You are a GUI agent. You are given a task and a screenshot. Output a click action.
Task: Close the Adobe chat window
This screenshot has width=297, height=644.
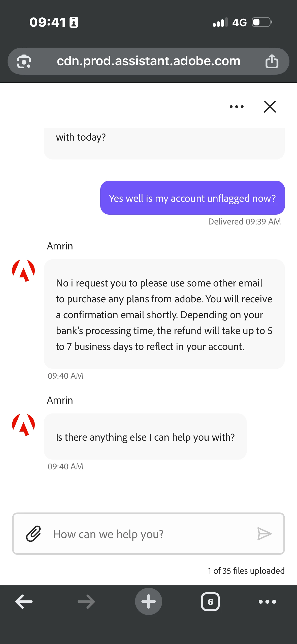pyautogui.click(x=270, y=107)
